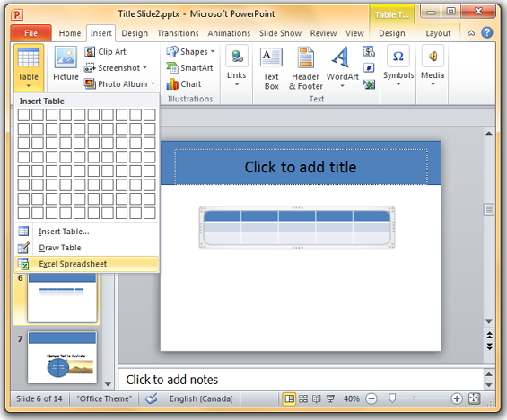507x420 pixels.
Task: Minimize the ribbon with caret icon
Action: point(471,33)
